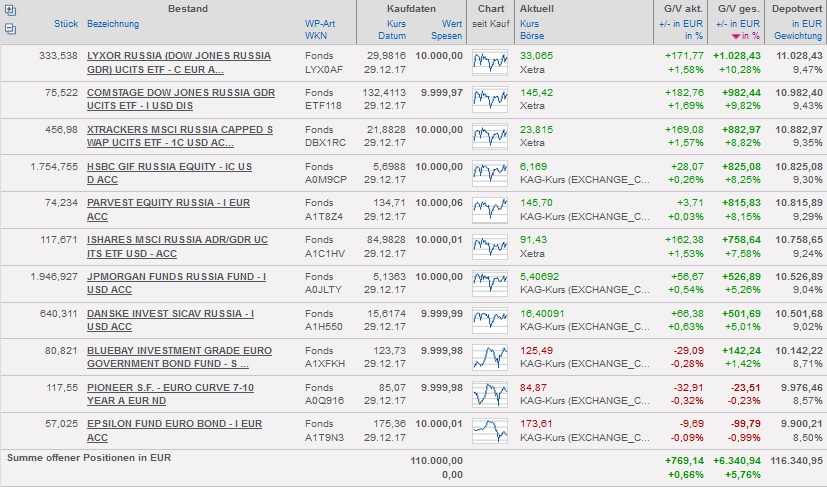Select current price 33,065
This screenshot has width=827, height=487.
(x=536, y=55)
